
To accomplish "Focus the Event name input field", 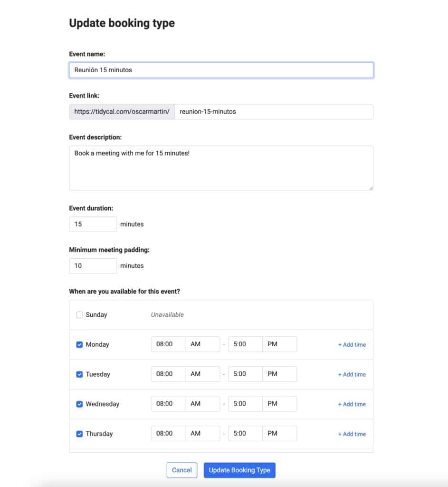I will pos(221,70).
